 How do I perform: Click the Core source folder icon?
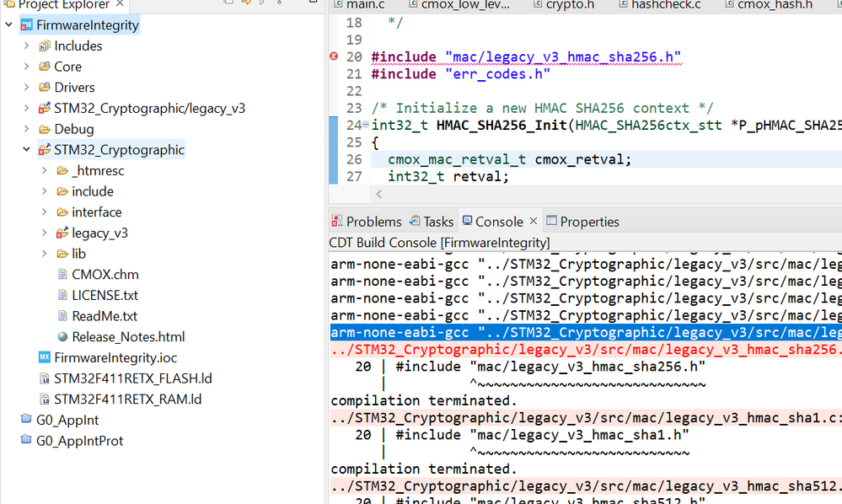tap(45, 67)
